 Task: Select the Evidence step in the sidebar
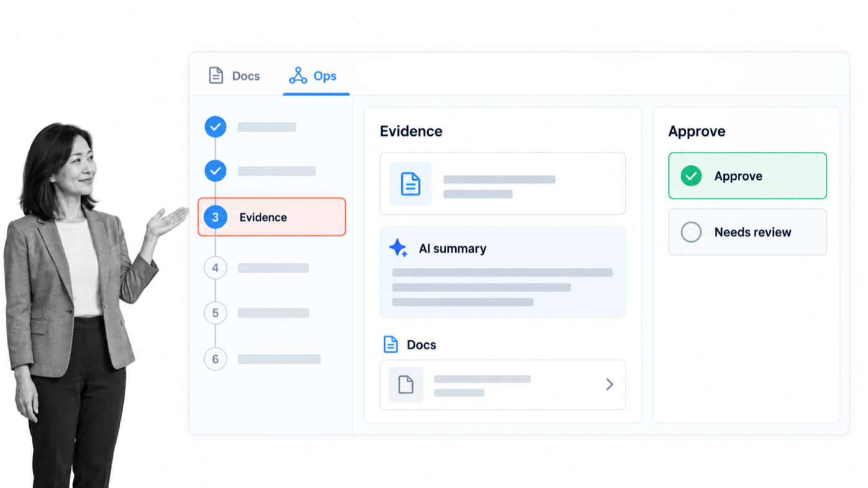pos(272,217)
